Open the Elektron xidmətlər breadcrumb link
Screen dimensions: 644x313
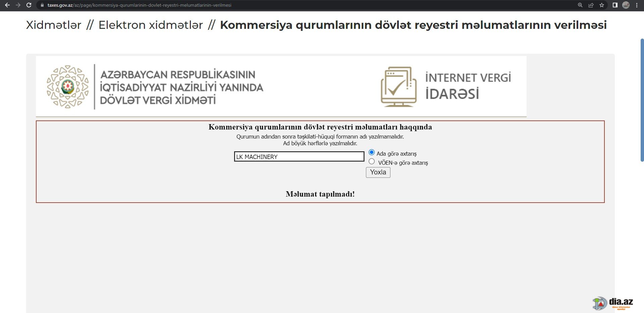[x=151, y=25]
